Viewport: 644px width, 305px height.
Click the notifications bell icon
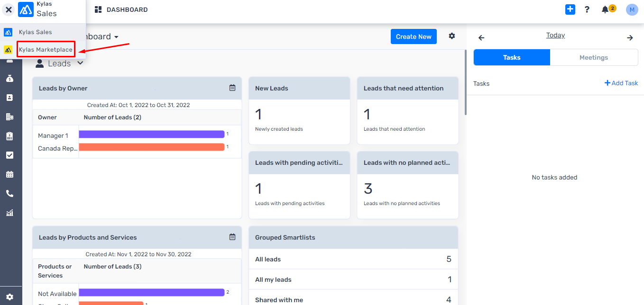pyautogui.click(x=605, y=9)
